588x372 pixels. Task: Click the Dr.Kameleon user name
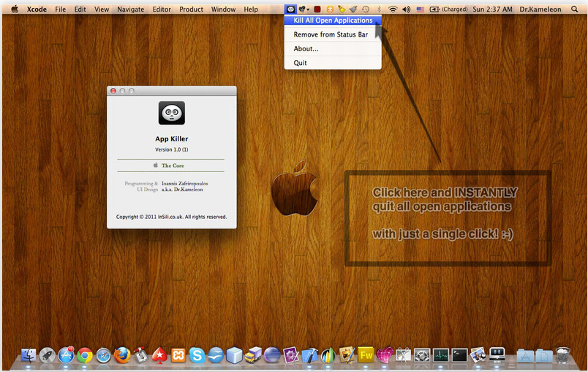pyautogui.click(x=540, y=10)
